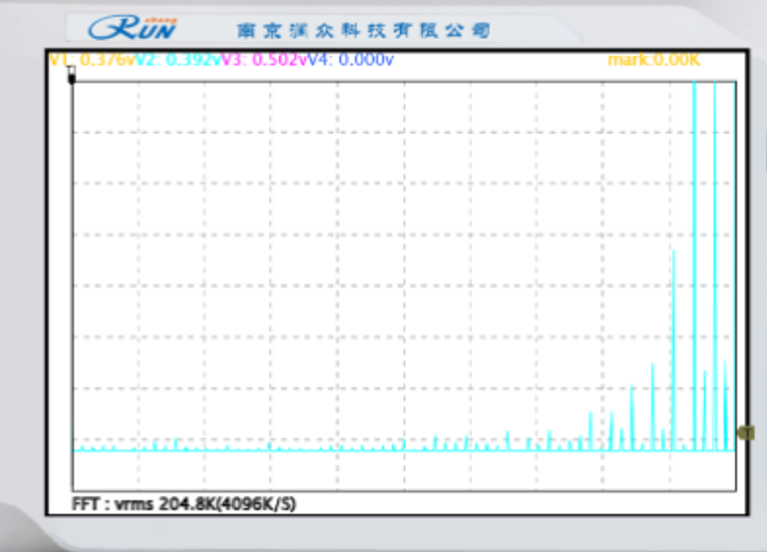Click the level marker icon on plot's right edge
Screen dimensions: 767x552
744,432
